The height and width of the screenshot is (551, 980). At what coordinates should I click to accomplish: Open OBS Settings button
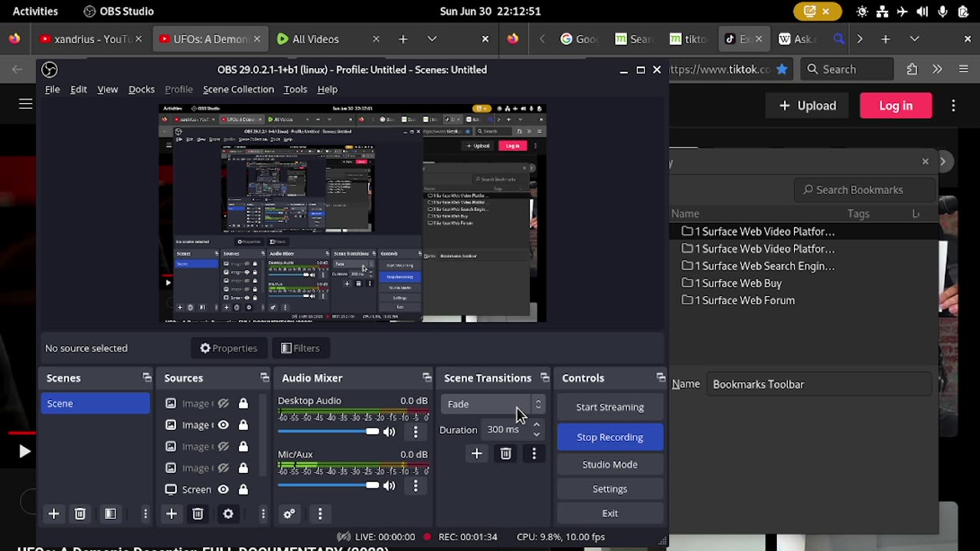coord(609,489)
